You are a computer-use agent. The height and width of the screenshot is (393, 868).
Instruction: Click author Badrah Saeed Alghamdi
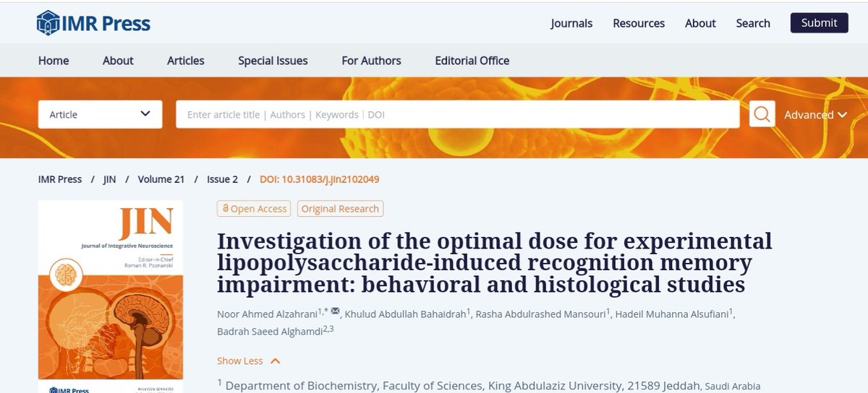tap(269, 332)
